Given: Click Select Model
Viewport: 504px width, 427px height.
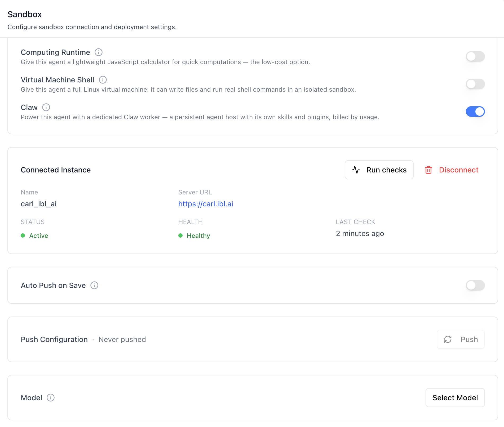Looking at the screenshot, I should point(455,398).
